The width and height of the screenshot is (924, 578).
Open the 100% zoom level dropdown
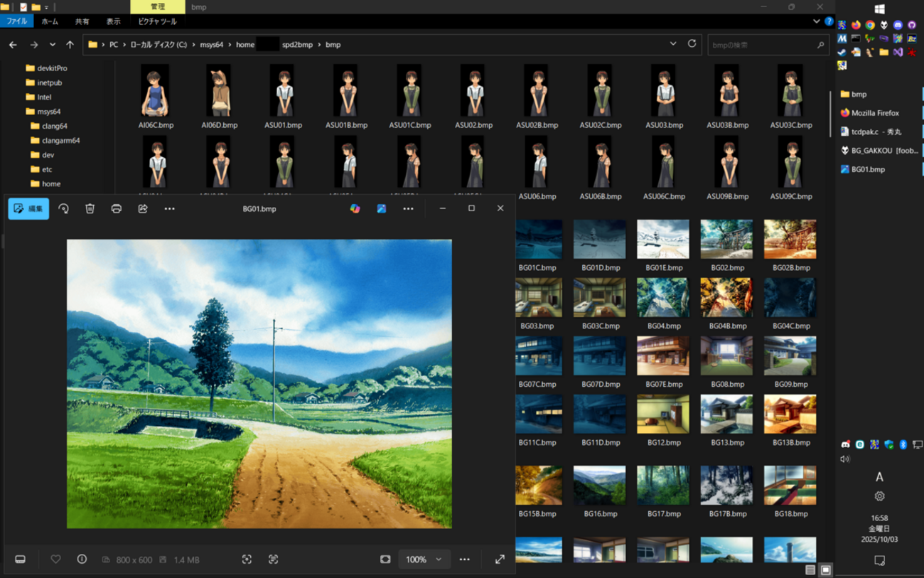[x=424, y=560]
